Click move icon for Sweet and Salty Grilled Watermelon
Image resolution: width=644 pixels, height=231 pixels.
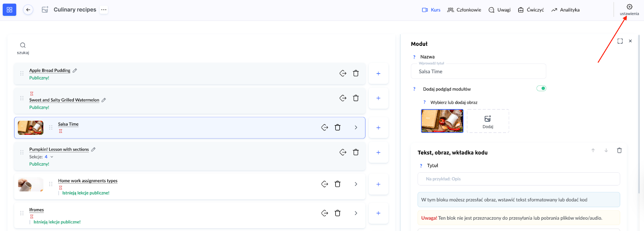[x=343, y=98]
